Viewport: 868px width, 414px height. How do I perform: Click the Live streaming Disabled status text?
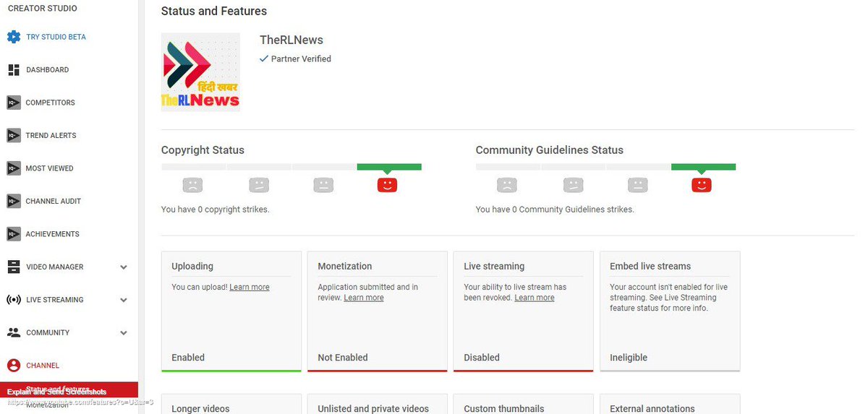(x=482, y=358)
